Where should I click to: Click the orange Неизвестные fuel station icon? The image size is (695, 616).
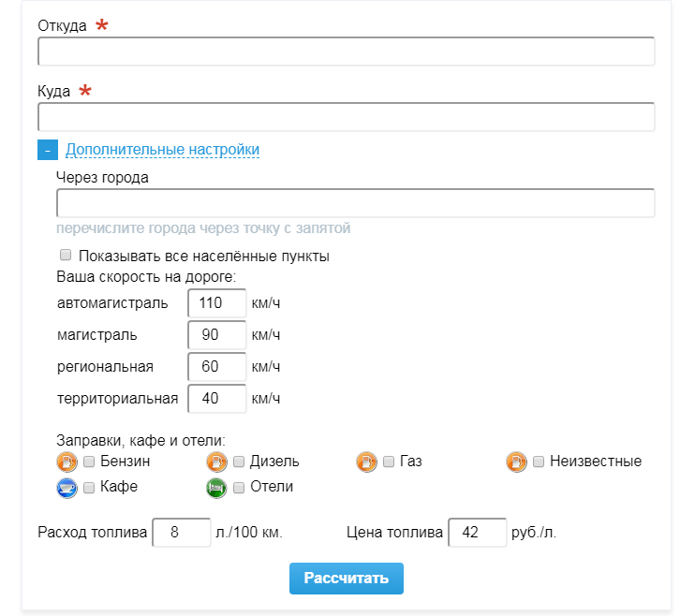click(x=516, y=462)
